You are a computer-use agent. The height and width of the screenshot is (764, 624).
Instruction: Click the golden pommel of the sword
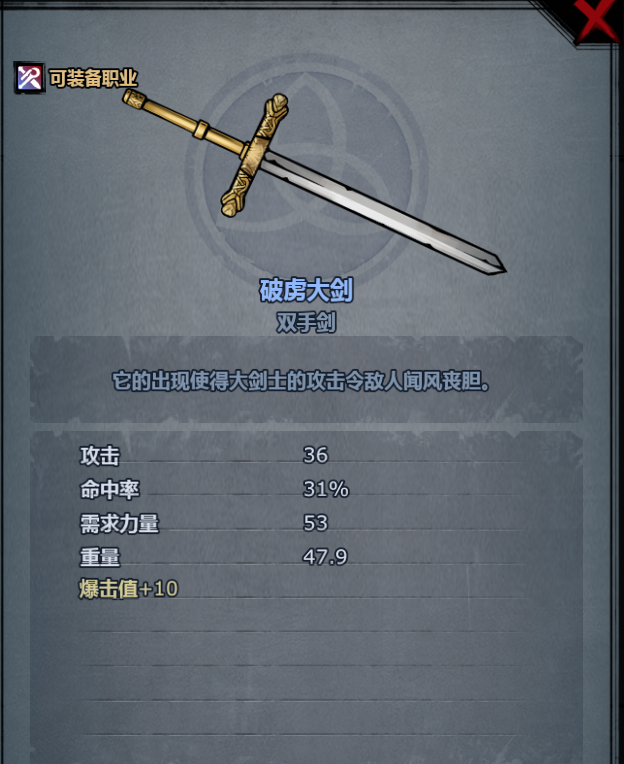pyautogui.click(x=135, y=99)
